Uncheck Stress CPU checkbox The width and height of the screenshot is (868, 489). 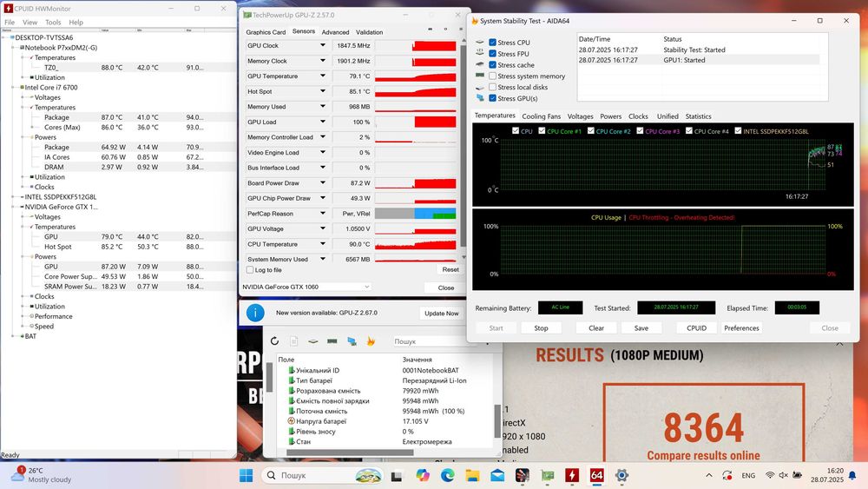point(492,42)
